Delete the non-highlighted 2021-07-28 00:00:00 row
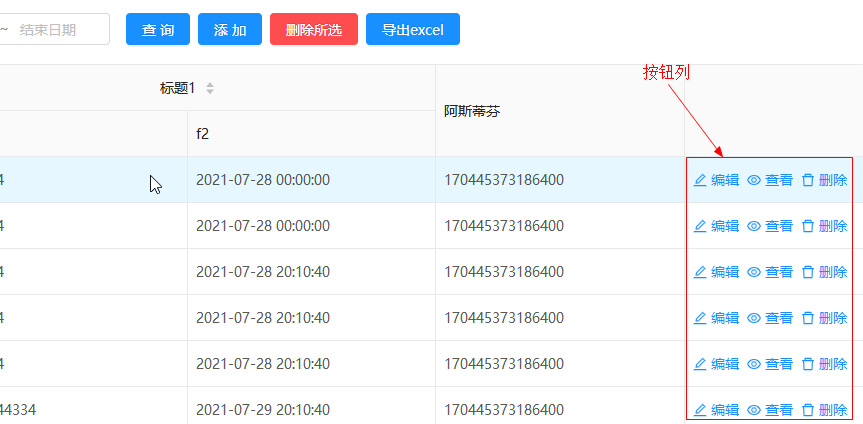This screenshot has height=424, width=863. (824, 226)
